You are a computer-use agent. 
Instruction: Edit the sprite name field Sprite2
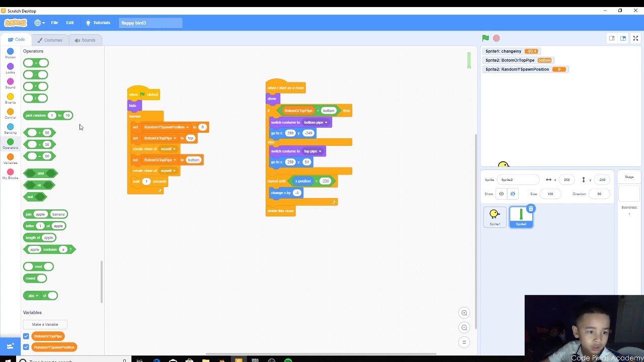tap(519, 179)
